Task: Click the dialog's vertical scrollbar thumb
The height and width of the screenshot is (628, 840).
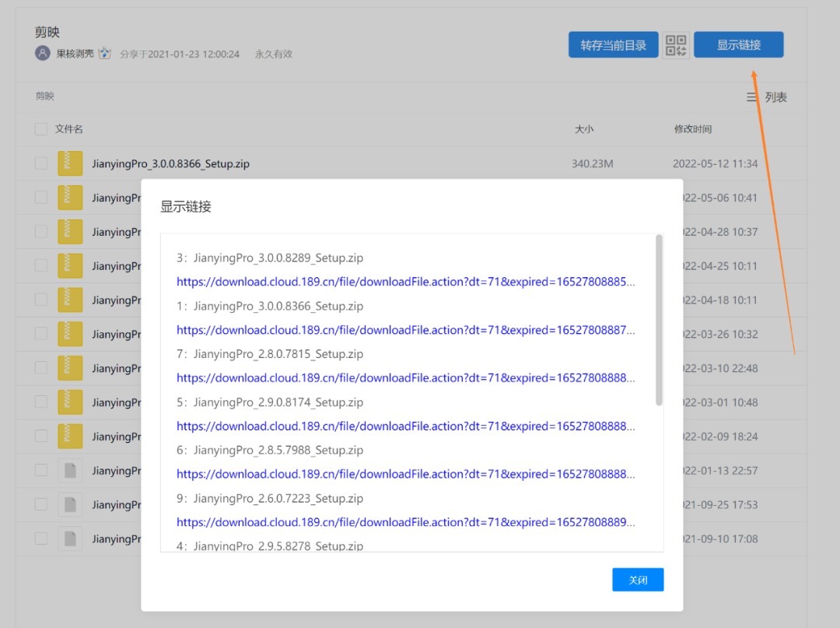Action: (659, 319)
